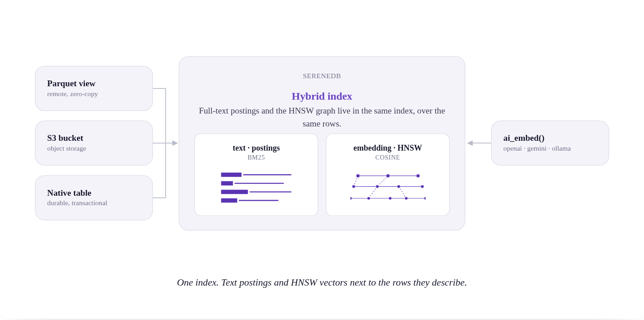Viewport: 644px width, 320px height.
Task: Click the 'openai · gemini · ollama' subtitle
Action: coord(537,148)
